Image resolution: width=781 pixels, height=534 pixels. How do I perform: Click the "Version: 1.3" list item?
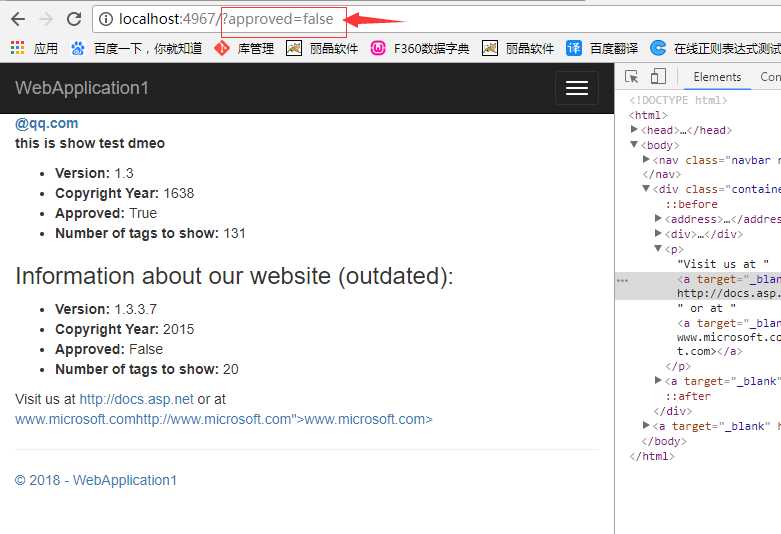click(x=94, y=173)
